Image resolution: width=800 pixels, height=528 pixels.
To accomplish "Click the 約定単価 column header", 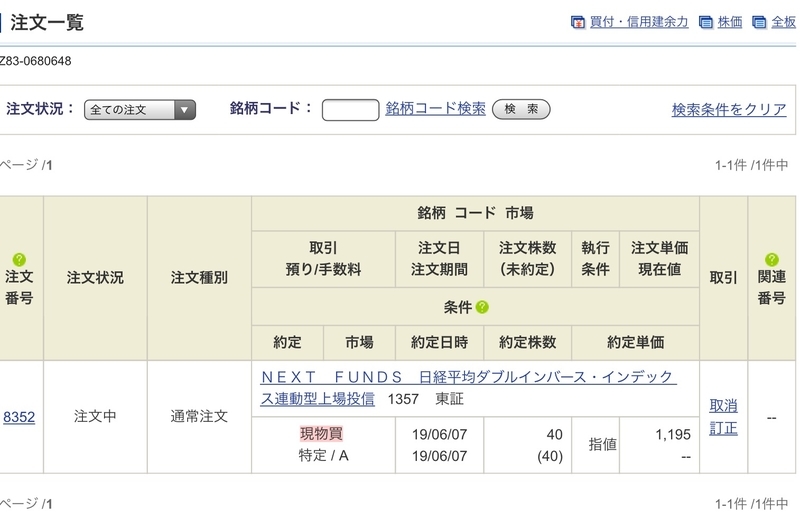I will coord(635,342).
